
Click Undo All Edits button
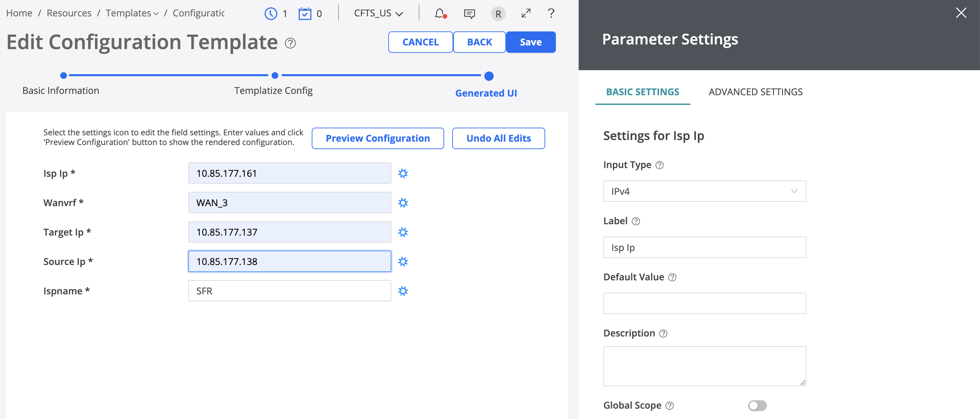498,138
